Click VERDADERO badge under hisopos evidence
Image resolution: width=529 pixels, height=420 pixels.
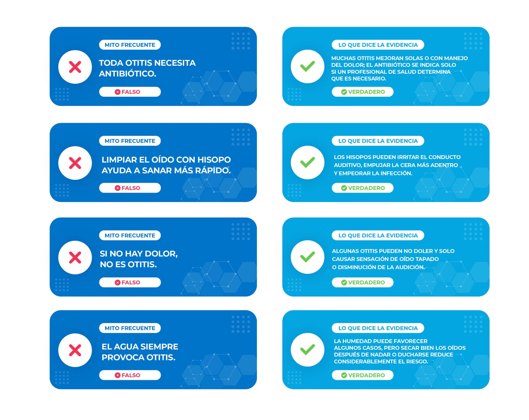click(362, 188)
